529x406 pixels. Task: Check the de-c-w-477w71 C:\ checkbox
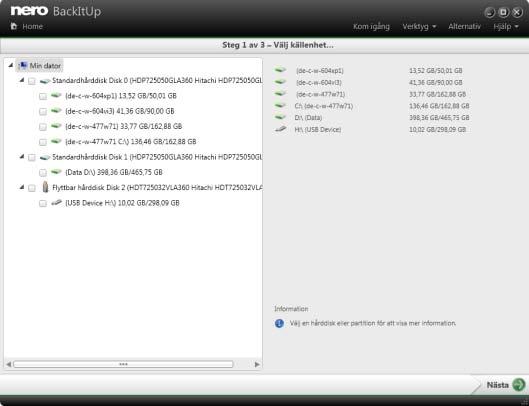pos(43,142)
